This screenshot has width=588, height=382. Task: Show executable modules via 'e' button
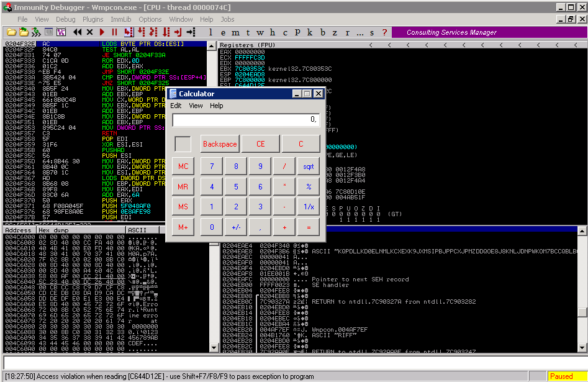coord(223,32)
